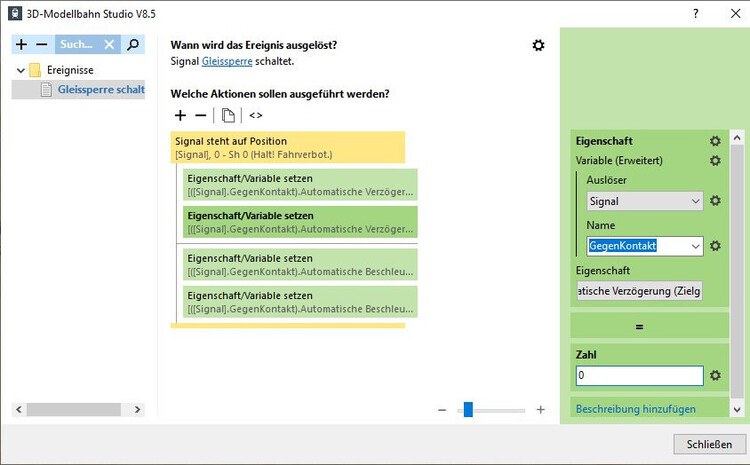Image resolution: width=750 pixels, height=465 pixels.
Task: Select first Automatische Beschleu action block
Action: point(300,265)
